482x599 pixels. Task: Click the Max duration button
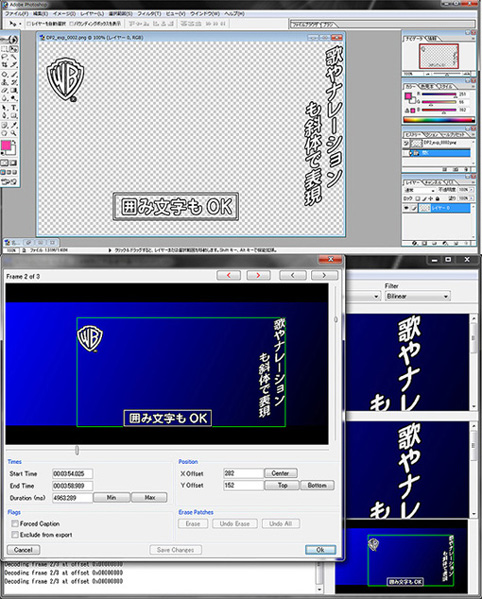pyautogui.click(x=150, y=497)
